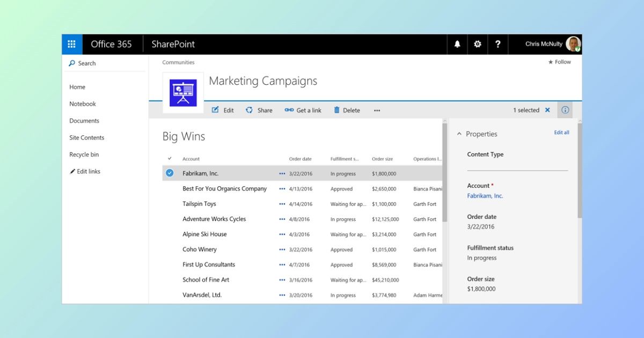Open the Operations column header
The image size is (644, 338).
(427, 159)
